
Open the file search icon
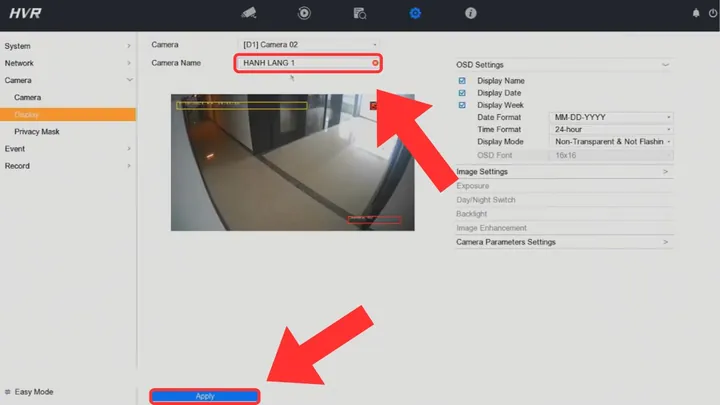[x=360, y=13]
